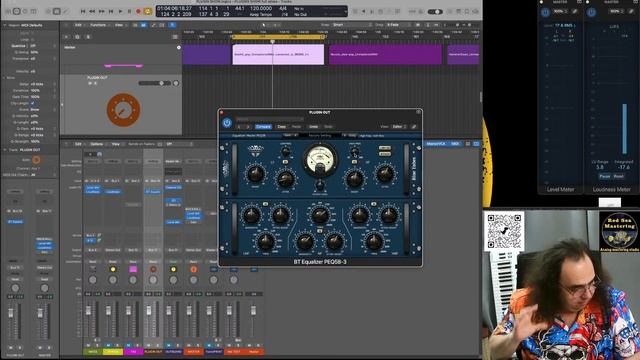This screenshot has height=360, width=640.
Task: Open the Mixer Options menu
Action: pos(97,144)
